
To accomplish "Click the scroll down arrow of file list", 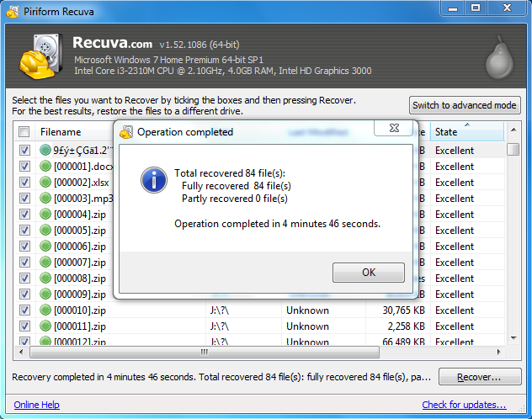I will click(x=513, y=337).
